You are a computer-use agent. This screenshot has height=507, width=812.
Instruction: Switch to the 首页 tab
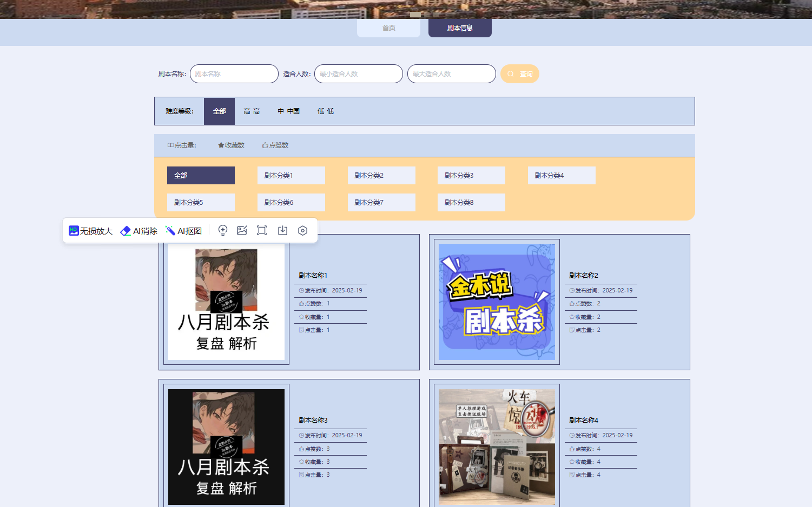pyautogui.click(x=388, y=28)
